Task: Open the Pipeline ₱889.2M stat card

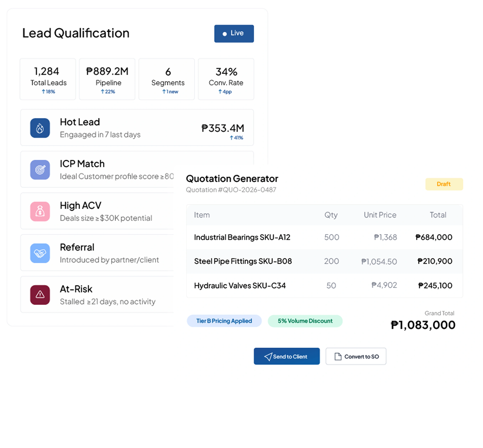Action: pyautogui.click(x=107, y=79)
